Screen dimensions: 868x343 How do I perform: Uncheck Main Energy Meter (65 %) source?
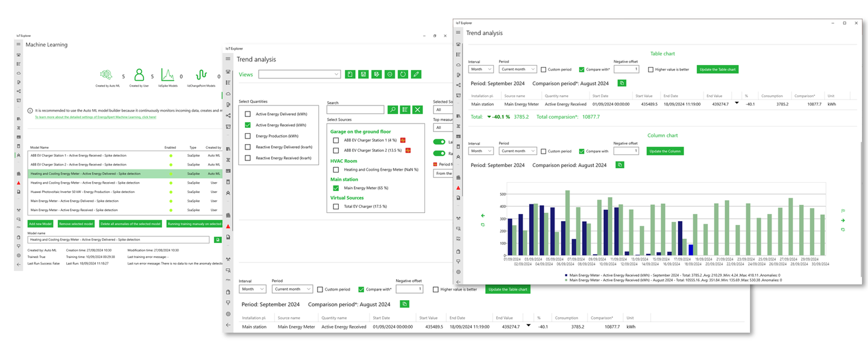(x=336, y=188)
